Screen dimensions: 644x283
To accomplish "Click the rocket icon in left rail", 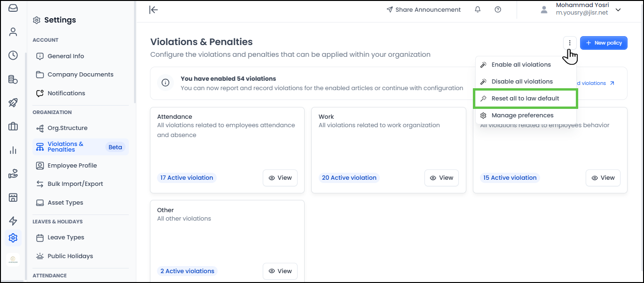I will pos(13,103).
